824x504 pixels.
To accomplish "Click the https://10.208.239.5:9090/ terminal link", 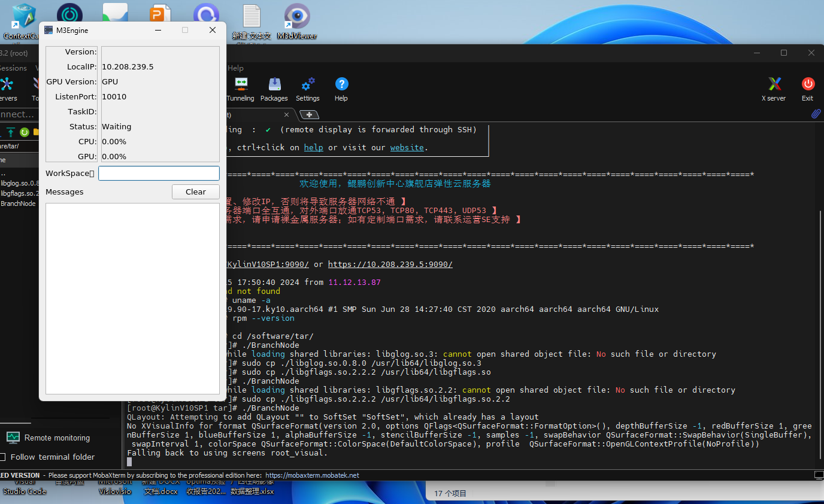I will tap(390, 264).
